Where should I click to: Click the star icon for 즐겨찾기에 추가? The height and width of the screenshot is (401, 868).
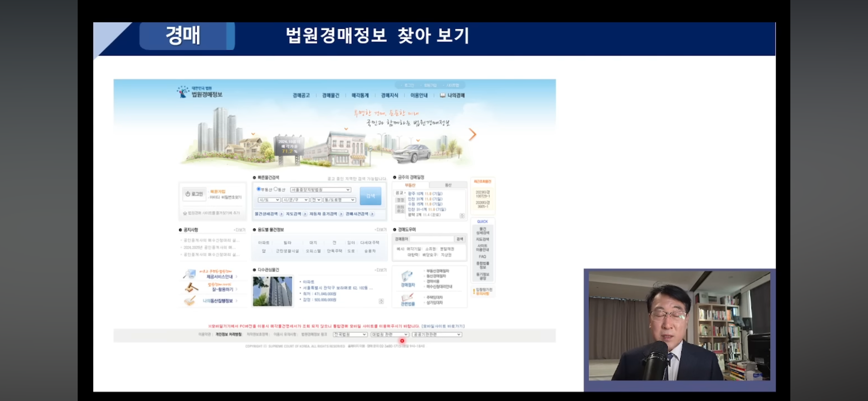185,213
